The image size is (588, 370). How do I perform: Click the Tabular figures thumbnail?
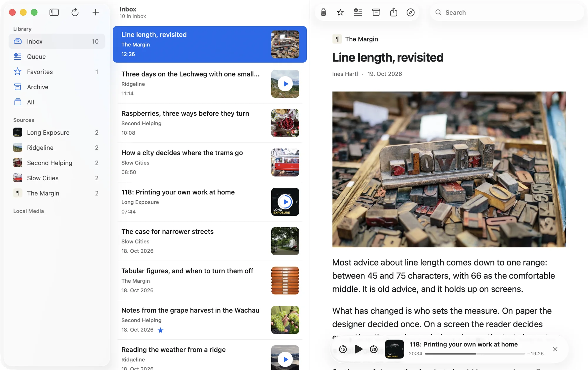285,281
